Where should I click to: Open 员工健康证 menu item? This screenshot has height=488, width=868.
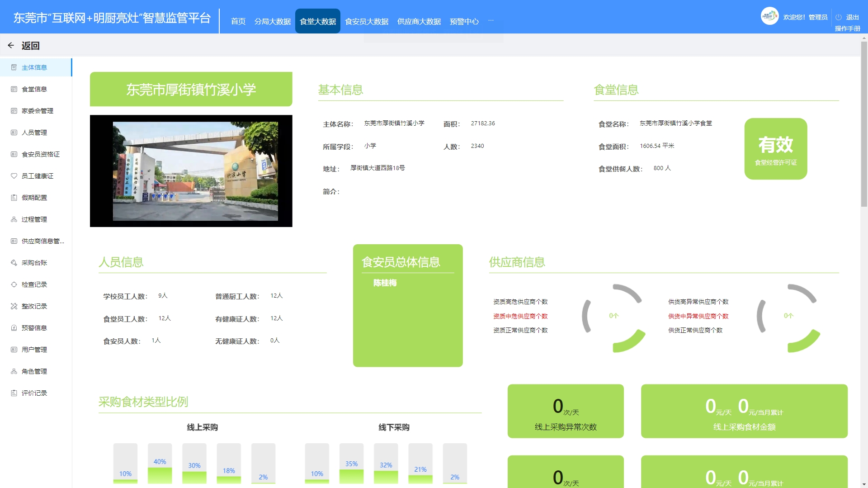36,176
